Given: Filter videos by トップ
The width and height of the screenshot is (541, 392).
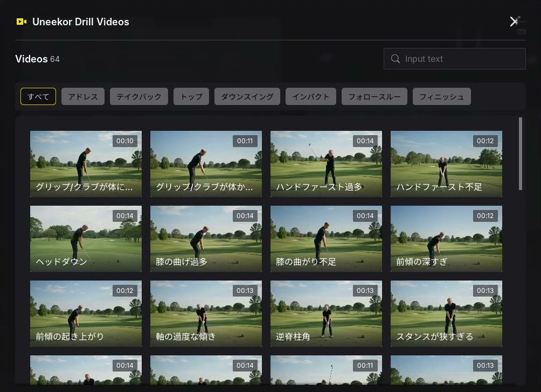Looking at the screenshot, I should point(191,96).
